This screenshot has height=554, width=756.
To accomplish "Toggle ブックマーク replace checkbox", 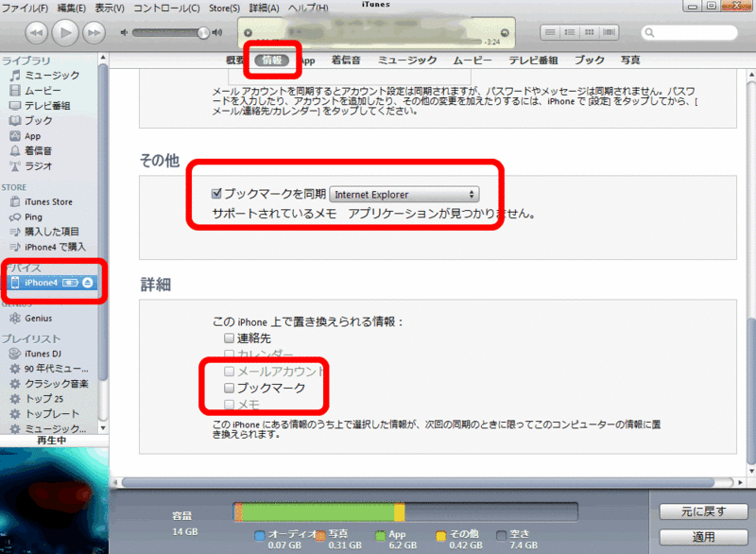I will pos(229,388).
